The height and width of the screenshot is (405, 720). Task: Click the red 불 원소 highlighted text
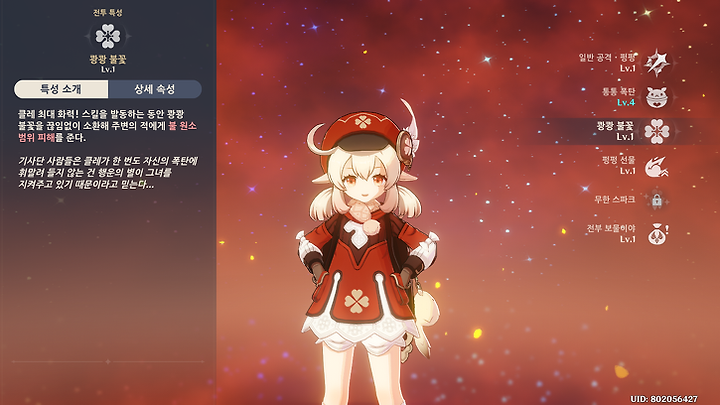[182, 126]
